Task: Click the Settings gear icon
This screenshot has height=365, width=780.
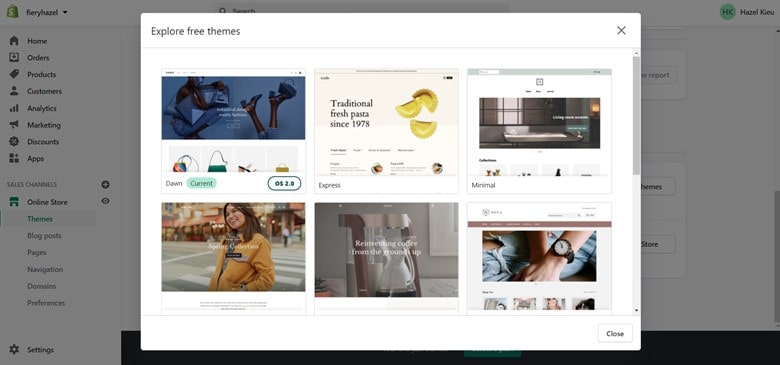Action: (x=14, y=350)
